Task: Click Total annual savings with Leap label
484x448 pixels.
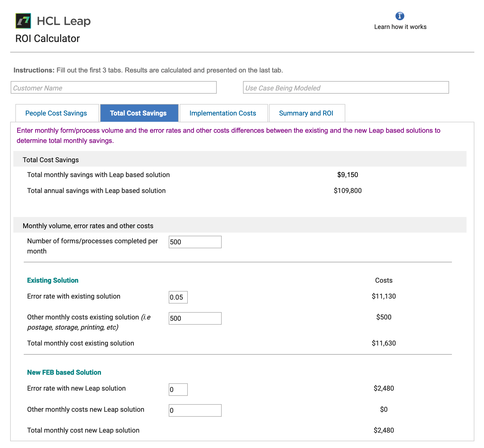Action: click(x=96, y=191)
